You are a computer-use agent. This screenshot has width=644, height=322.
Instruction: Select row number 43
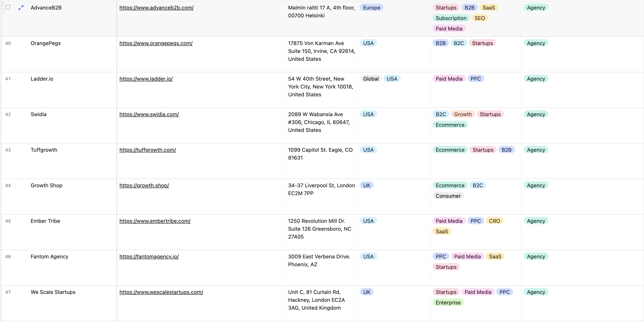pos(8,150)
